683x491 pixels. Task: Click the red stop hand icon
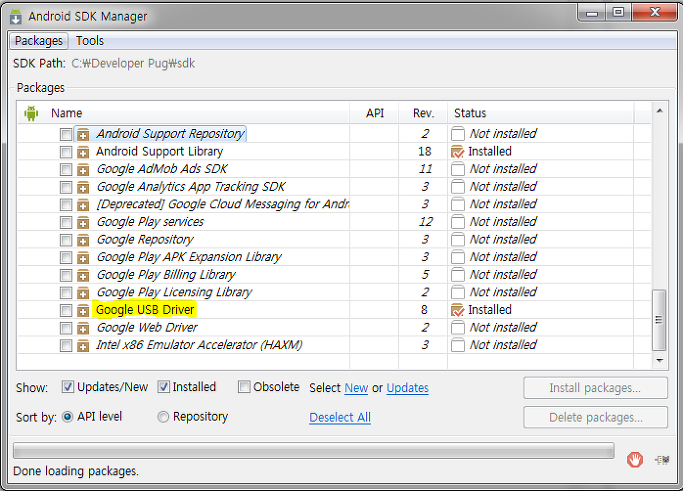tap(635, 460)
